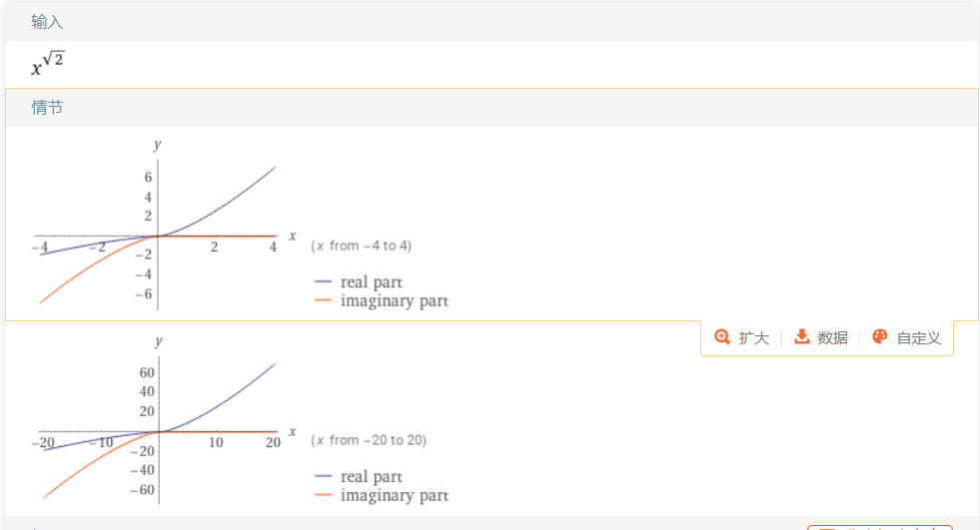Select the 情节 section header
This screenshot has width=980, height=530.
pyautogui.click(x=48, y=108)
